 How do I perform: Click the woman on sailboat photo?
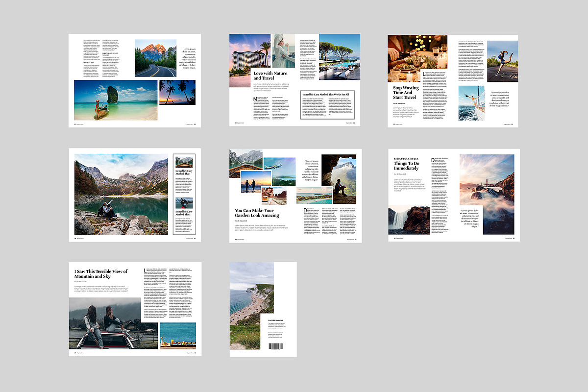click(471, 103)
